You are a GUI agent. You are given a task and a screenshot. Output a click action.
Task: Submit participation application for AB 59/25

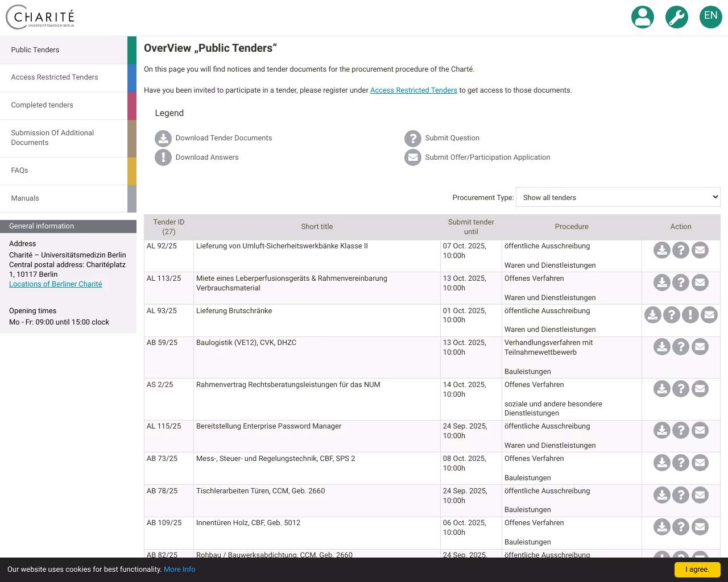700,347
